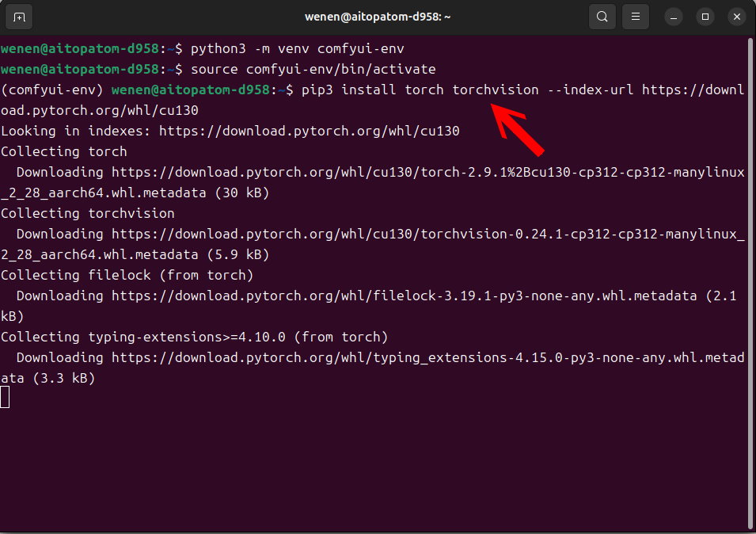Click the word torchvision in the pip3 command

pos(495,90)
